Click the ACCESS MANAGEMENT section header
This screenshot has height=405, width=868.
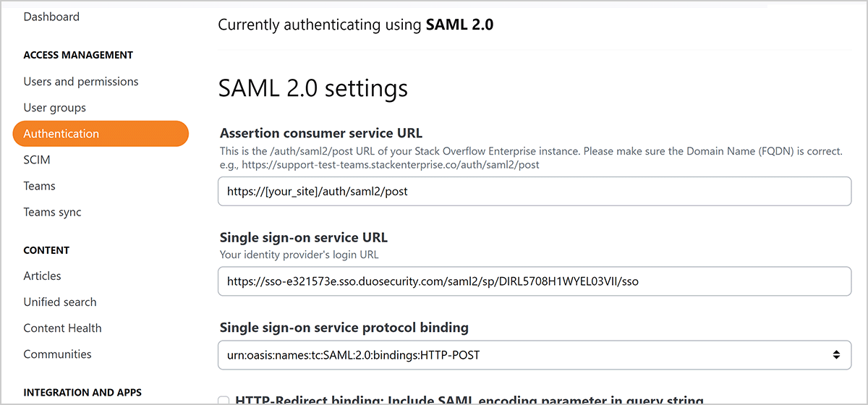(78, 55)
